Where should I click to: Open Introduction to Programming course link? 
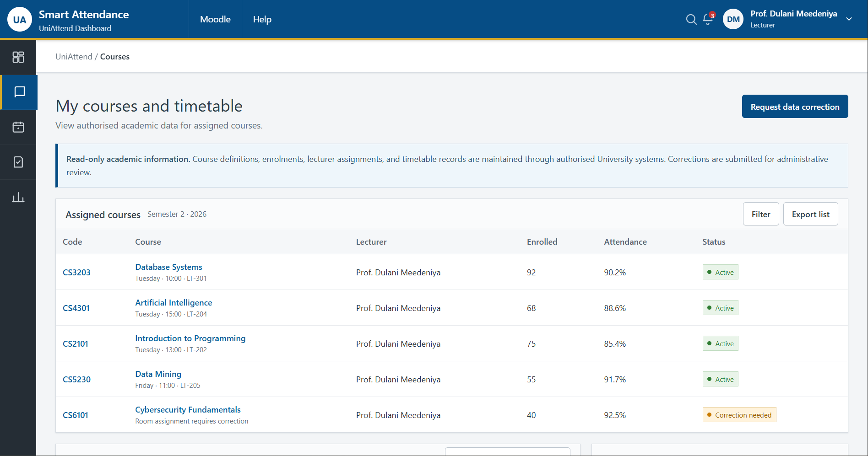(x=190, y=338)
